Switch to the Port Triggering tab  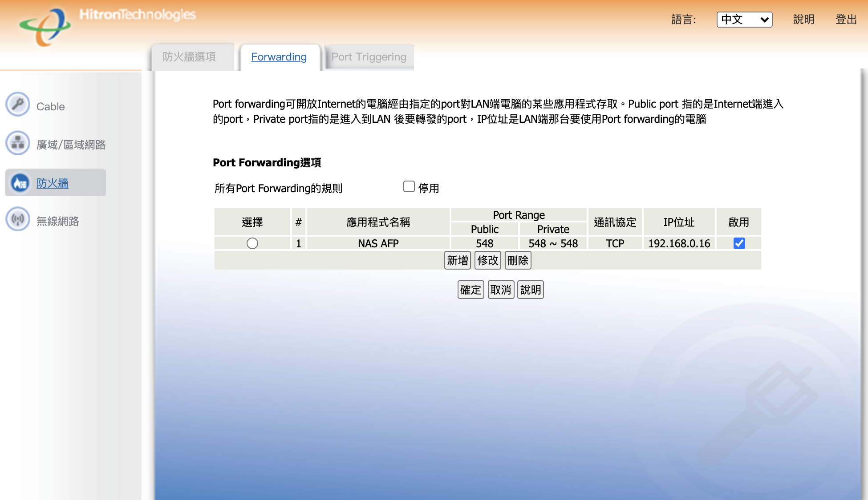click(x=369, y=57)
